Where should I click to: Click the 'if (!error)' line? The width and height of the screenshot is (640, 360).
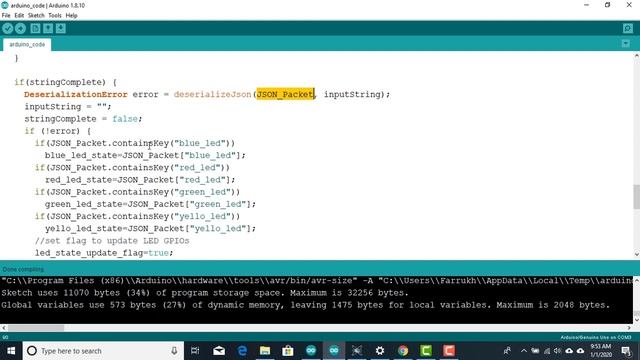58,131
